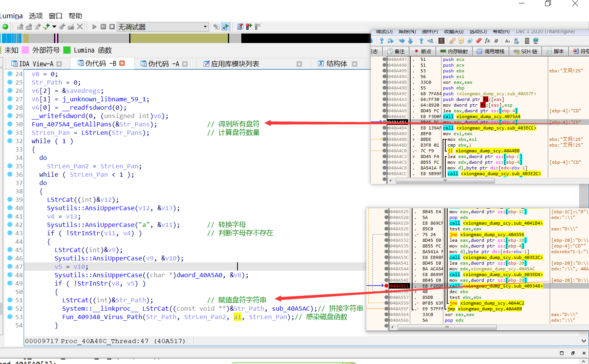Click the delete breakpoint traffic light icon
The width and height of the screenshot is (589, 364).
click(258, 27)
